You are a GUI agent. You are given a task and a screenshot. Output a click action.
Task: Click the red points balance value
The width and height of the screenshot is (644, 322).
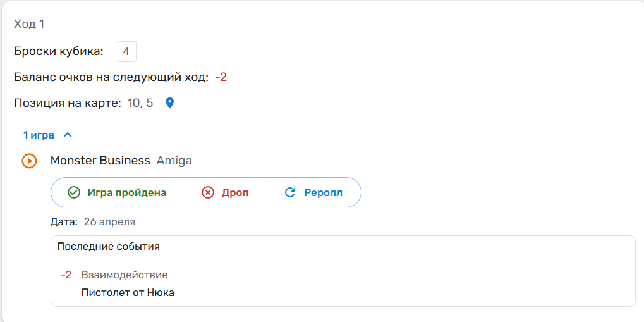pos(221,77)
